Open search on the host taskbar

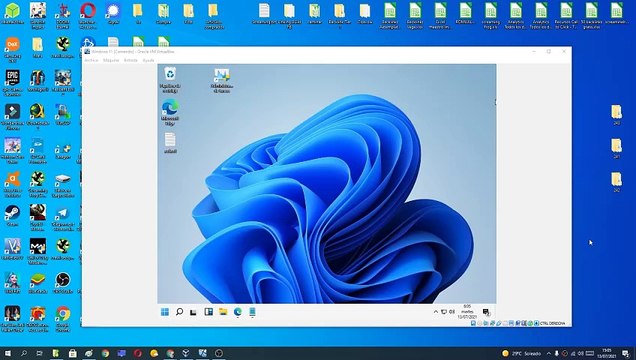pyautogui.click(x=24, y=354)
